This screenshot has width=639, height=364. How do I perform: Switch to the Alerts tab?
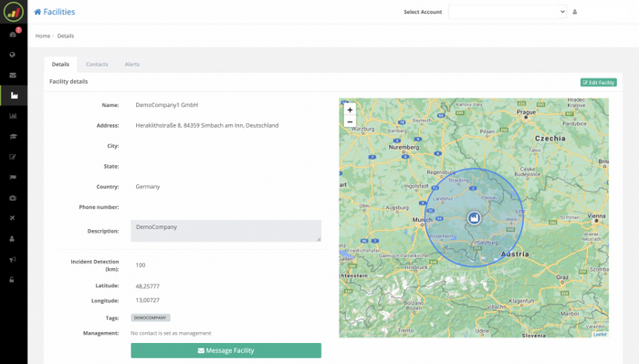tap(132, 65)
